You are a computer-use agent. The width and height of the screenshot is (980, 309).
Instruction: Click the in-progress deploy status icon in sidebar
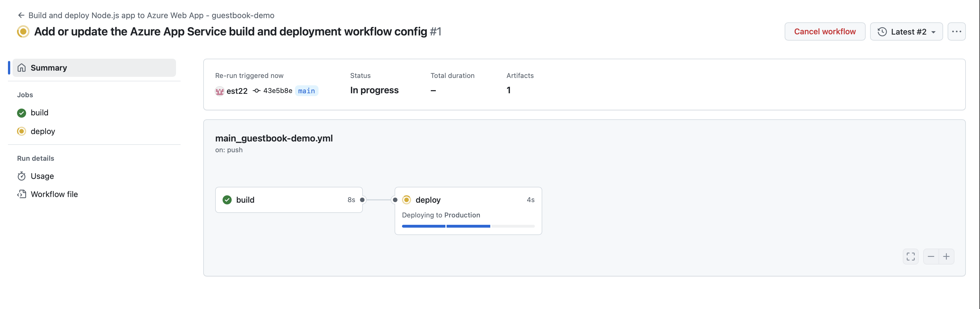click(22, 131)
